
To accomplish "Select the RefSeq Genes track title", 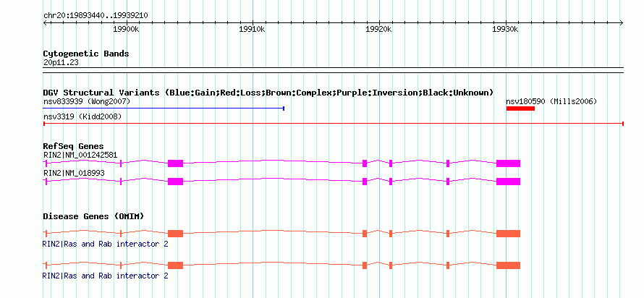I will [x=74, y=146].
